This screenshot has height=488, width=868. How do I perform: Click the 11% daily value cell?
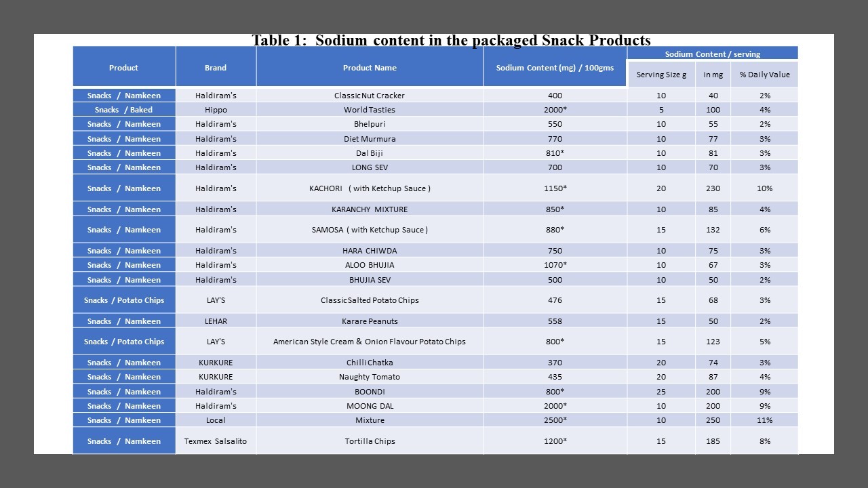pos(764,420)
